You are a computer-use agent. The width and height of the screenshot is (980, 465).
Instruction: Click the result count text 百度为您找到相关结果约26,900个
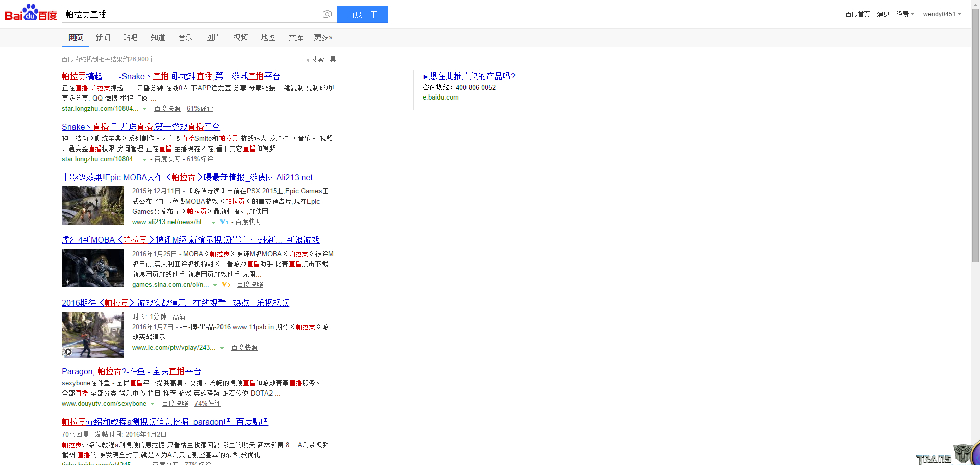(x=108, y=59)
